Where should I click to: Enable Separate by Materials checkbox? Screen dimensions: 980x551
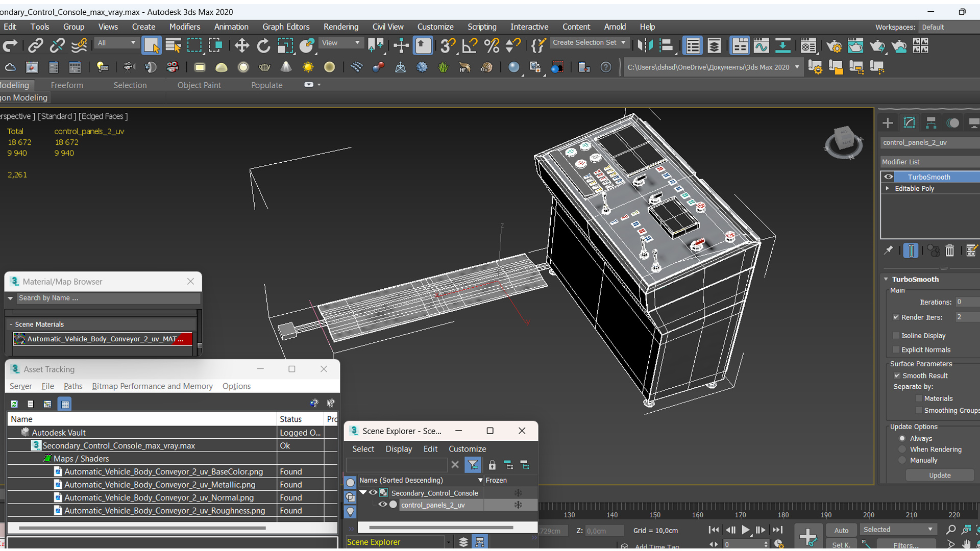[919, 398]
